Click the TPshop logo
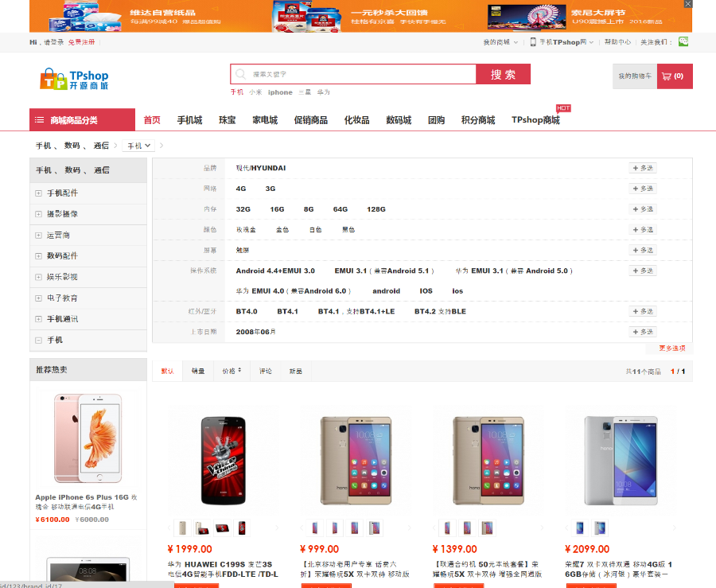Image resolution: width=716 pixels, height=588 pixels. click(x=74, y=79)
